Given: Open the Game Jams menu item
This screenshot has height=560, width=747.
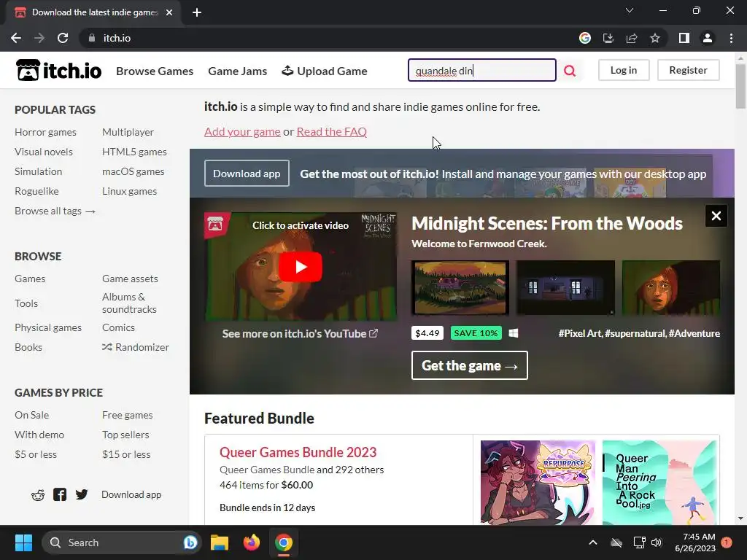Looking at the screenshot, I should 237,71.
